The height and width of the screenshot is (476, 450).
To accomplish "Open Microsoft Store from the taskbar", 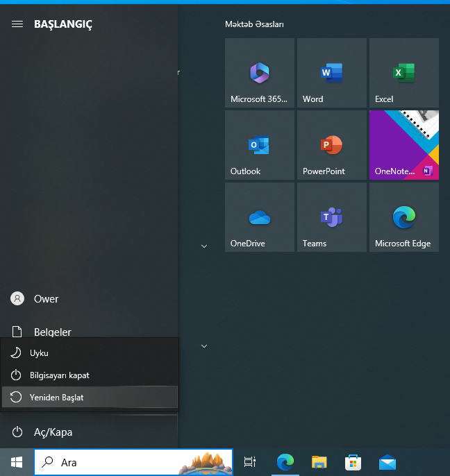I will pyautogui.click(x=353, y=462).
